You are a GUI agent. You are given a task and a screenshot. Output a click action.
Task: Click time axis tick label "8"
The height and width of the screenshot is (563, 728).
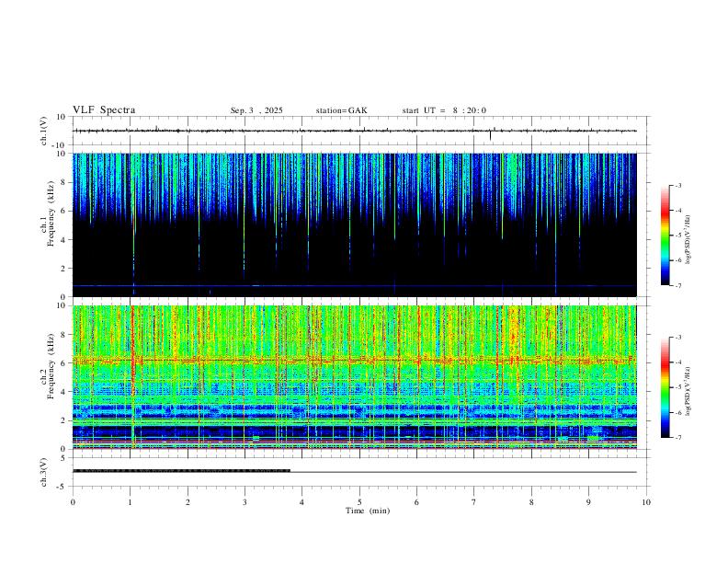[x=531, y=502]
